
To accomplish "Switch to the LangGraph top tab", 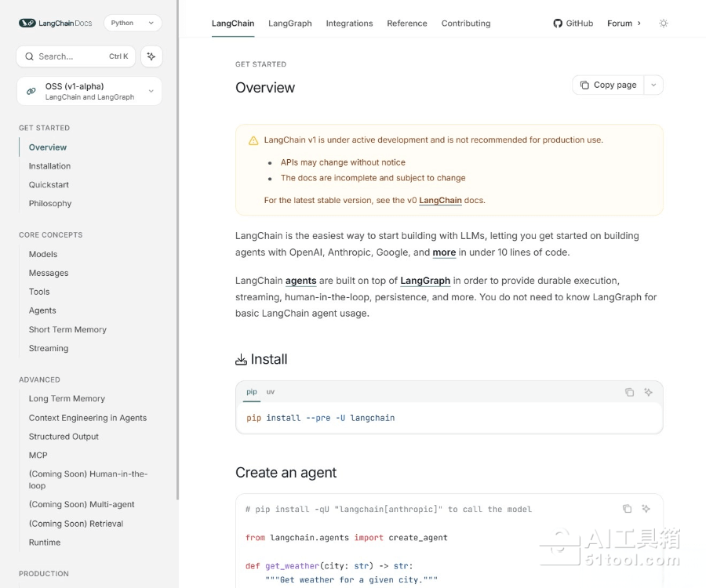I will [x=289, y=24].
